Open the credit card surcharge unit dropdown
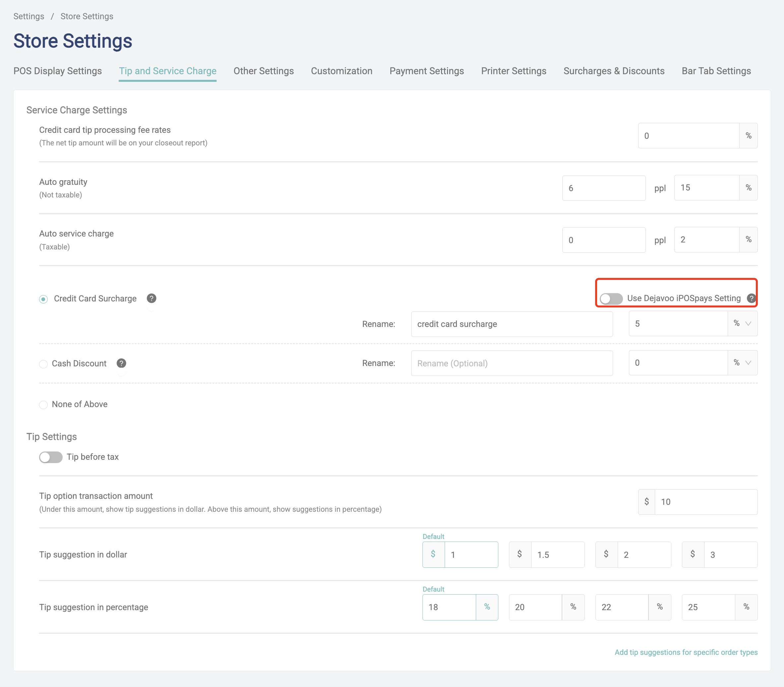 coord(742,324)
